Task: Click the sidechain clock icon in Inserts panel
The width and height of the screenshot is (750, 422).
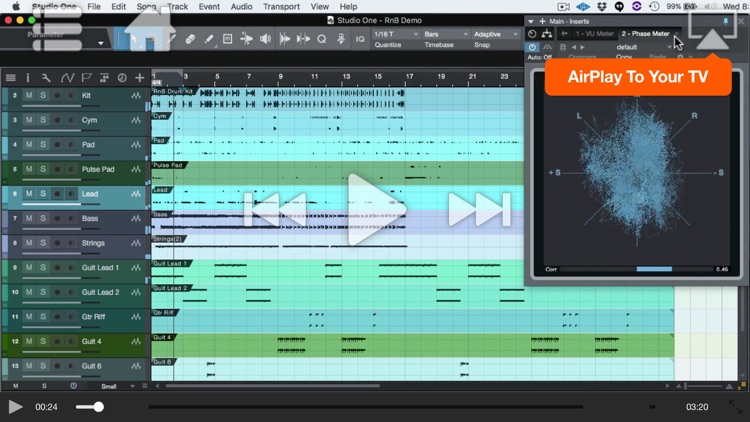Action: 532,33
